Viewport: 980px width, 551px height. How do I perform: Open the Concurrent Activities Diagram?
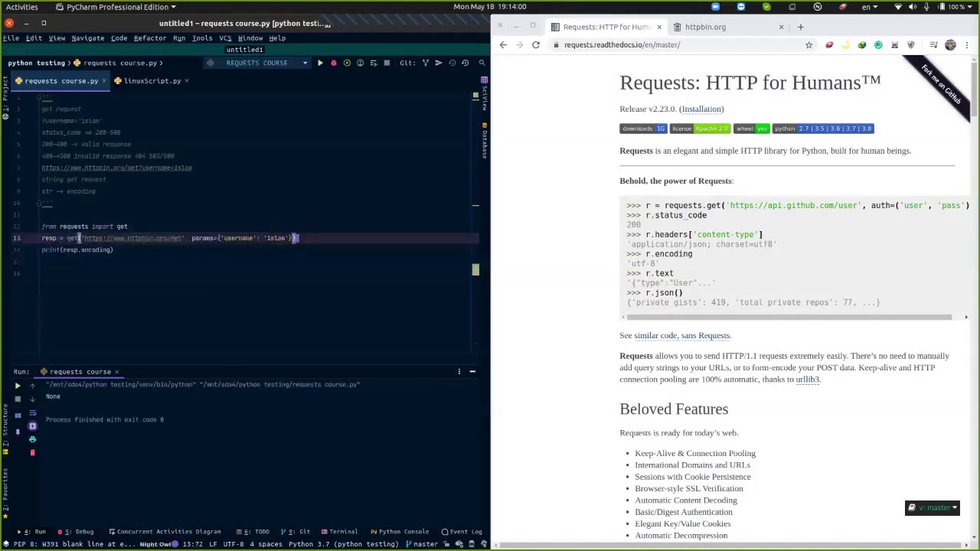(165, 532)
